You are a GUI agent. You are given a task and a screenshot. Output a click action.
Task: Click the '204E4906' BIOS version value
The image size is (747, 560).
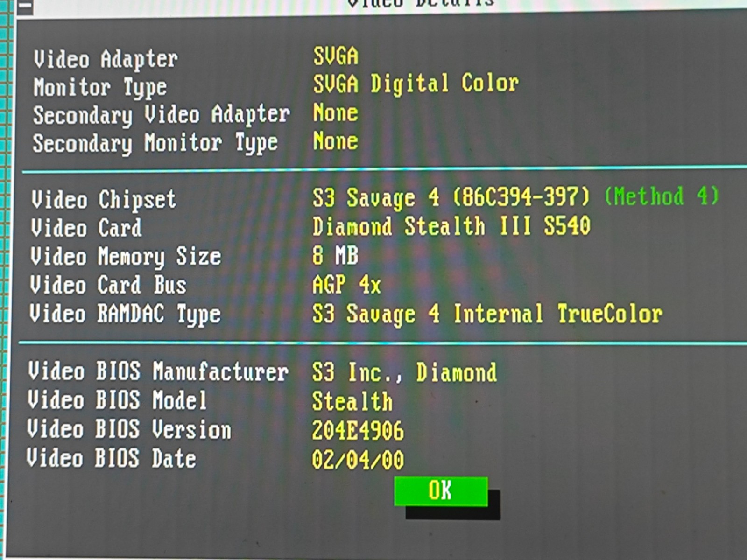pyautogui.click(x=358, y=430)
